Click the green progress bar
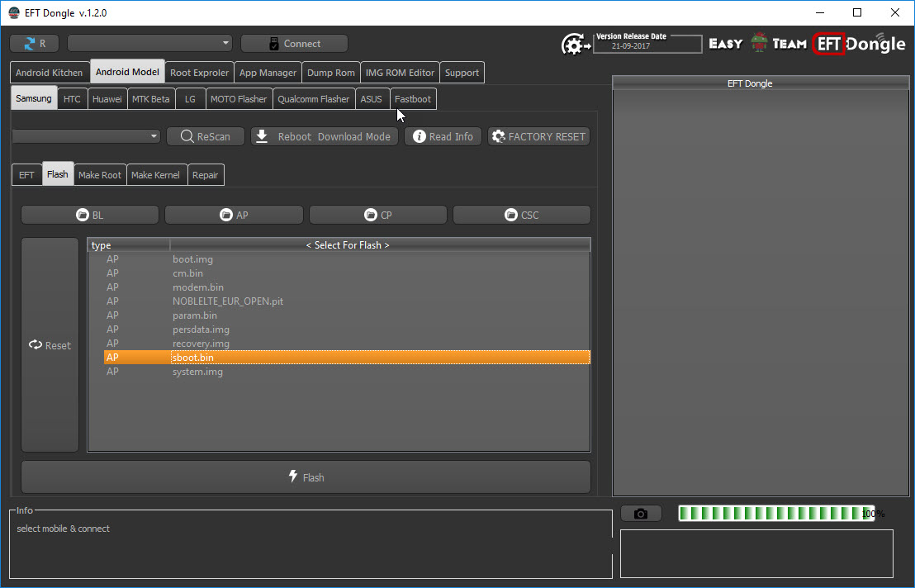The height and width of the screenshot is (588, 915). click(x=776, y=514)
